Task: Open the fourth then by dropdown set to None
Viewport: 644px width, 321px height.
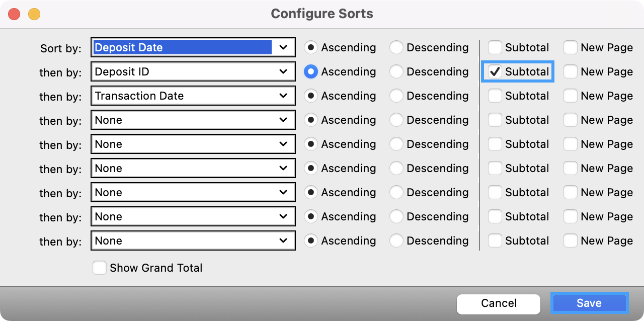Action: click(x=193, y=120)
